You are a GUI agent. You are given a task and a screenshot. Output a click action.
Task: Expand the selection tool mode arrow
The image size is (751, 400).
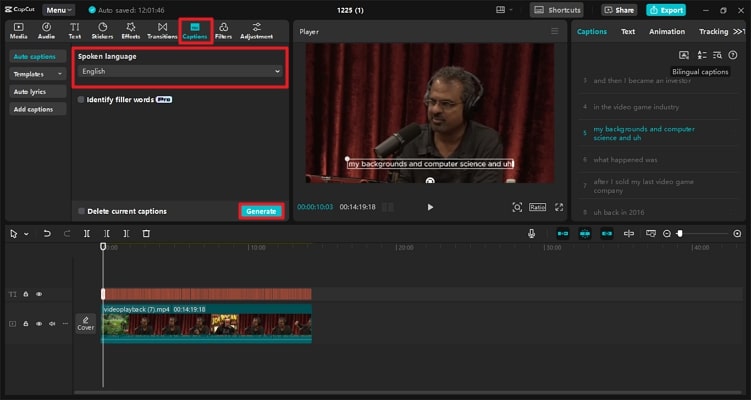[26, 234]
